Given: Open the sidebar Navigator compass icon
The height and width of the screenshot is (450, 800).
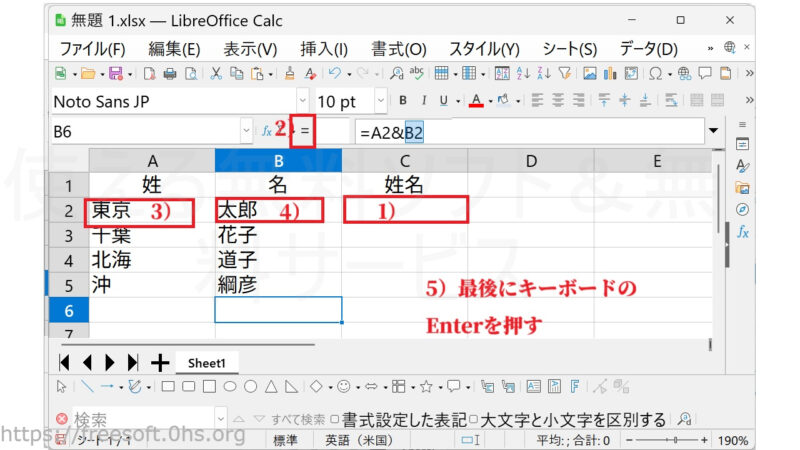Looking at the screenshot, I should click(x=742, y=209).
